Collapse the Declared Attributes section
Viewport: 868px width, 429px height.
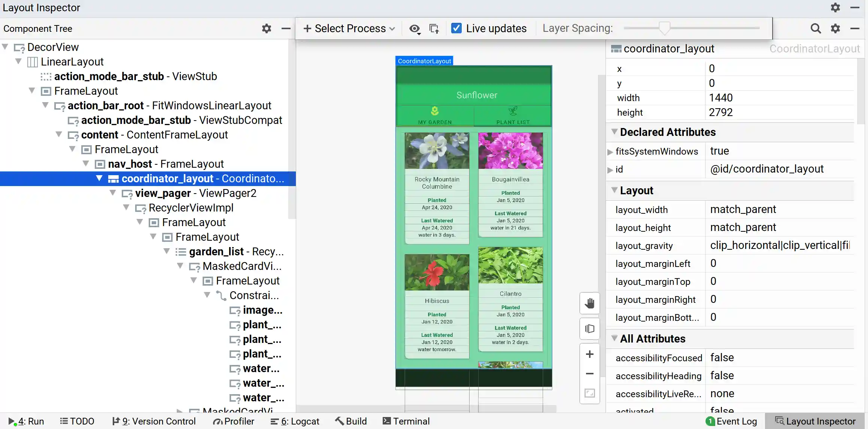614,132
